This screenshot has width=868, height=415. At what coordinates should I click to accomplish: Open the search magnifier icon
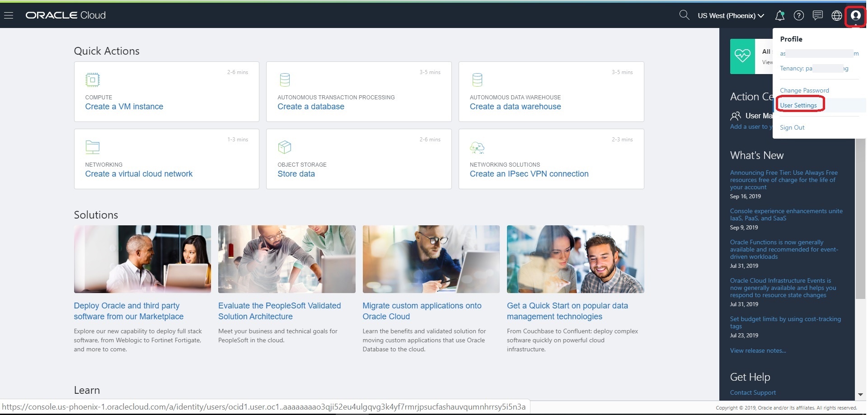pos(684,15)
